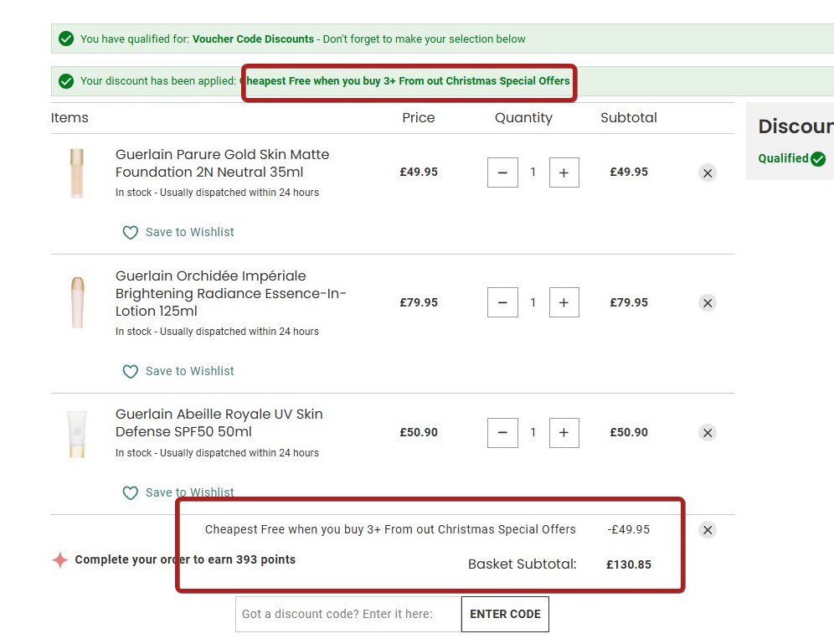The height and width of the screenshot is (644, 834).
Task: Click the Parure Gold foundation thumbnail image
Action: 77,173
